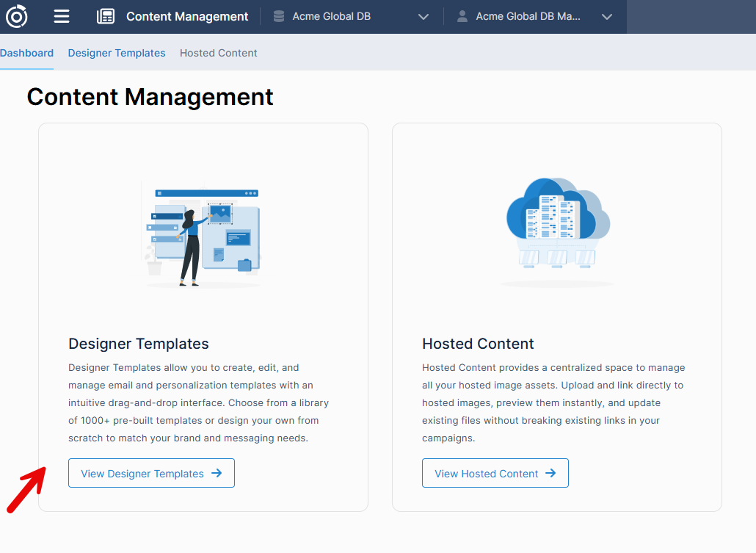Click the Content Management newspaper icon

(x=106, y=16)
